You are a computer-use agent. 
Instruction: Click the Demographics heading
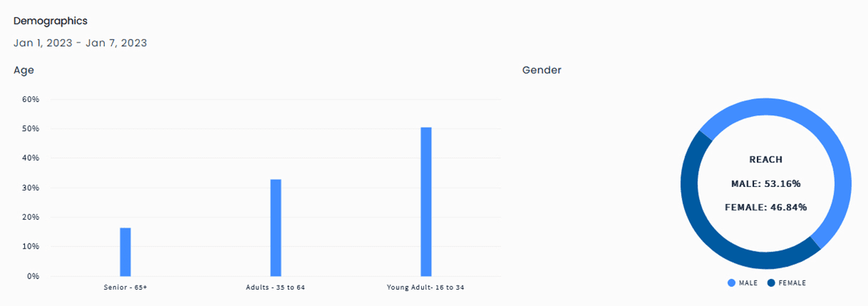pyautogui.click(x=50, y=21)
